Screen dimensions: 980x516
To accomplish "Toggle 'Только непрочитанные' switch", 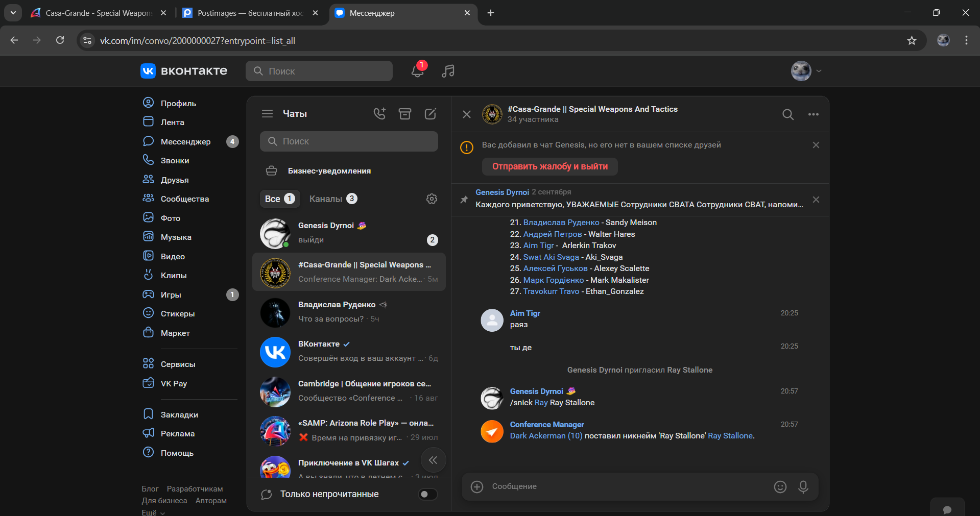I will coord(428,494).
